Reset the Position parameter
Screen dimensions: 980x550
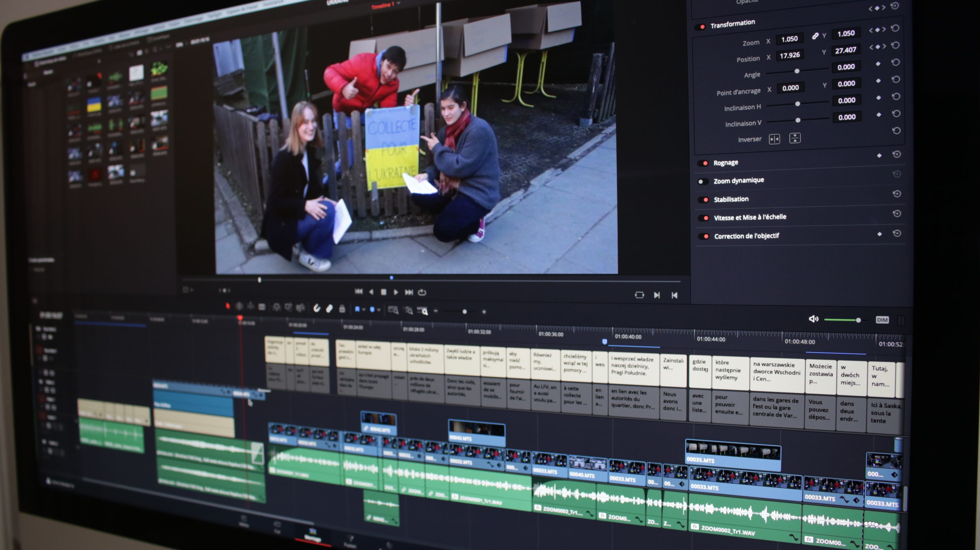point(895,45)
